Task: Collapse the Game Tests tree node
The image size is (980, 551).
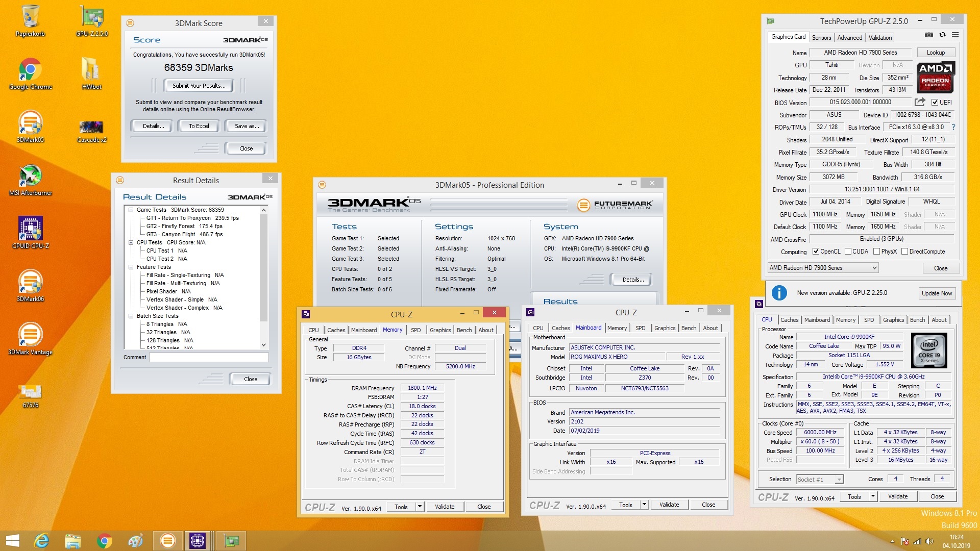Action: click(131, 210)
